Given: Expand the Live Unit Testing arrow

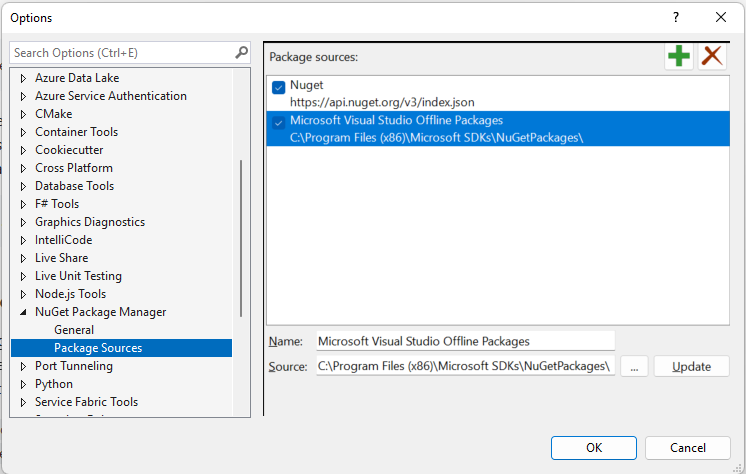Looking at the screenshot, I should tap(23, 276).
